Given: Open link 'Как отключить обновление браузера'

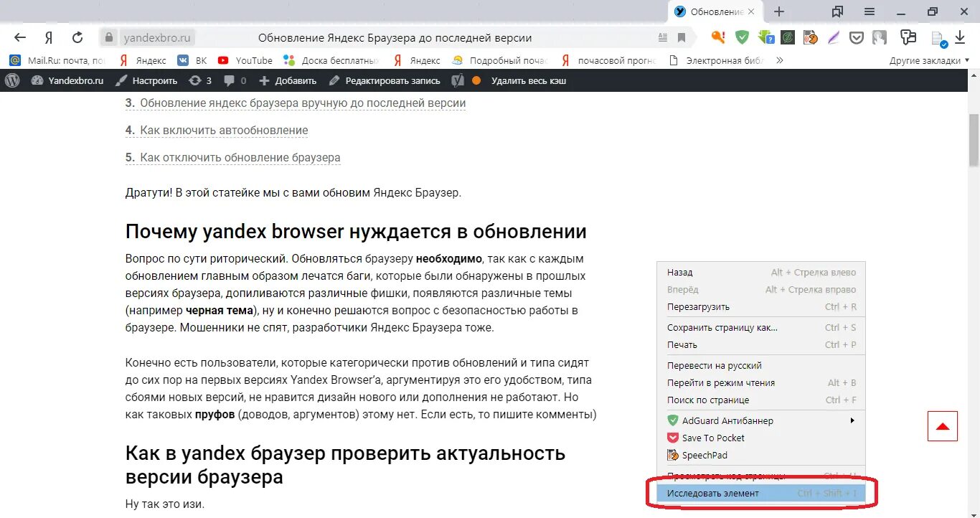Looking at the screenshot, I should (240, 158).
